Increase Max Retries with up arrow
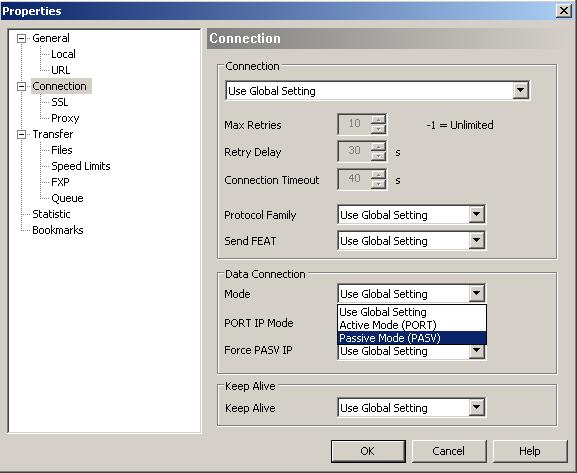Screen dimensions: 577x473 [378, 119]
